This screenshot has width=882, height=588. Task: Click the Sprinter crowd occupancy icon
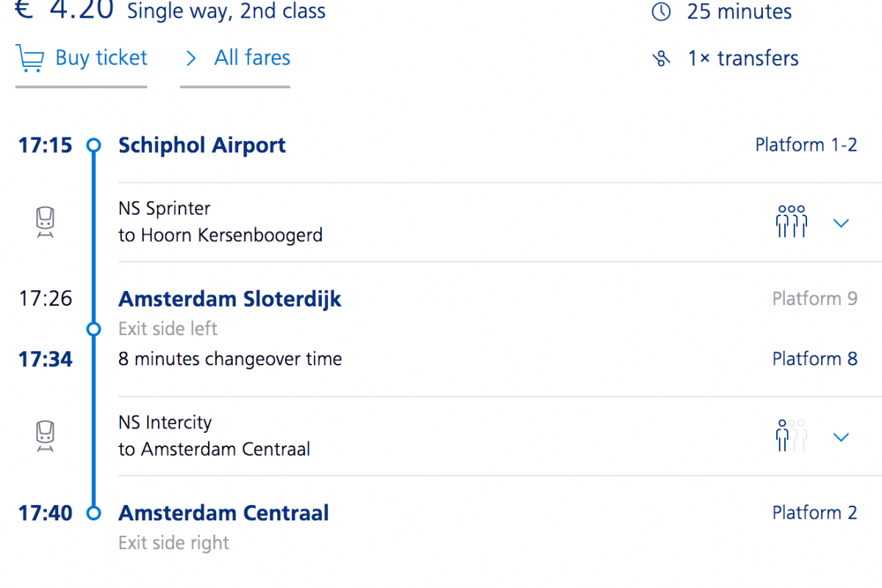click(x=792, y=222)
